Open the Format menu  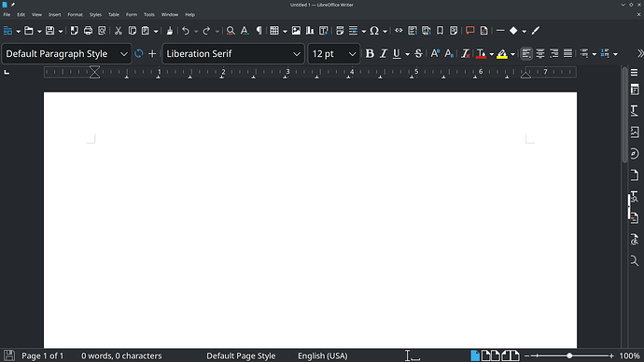pyautogui.click(x=76, y=14)
